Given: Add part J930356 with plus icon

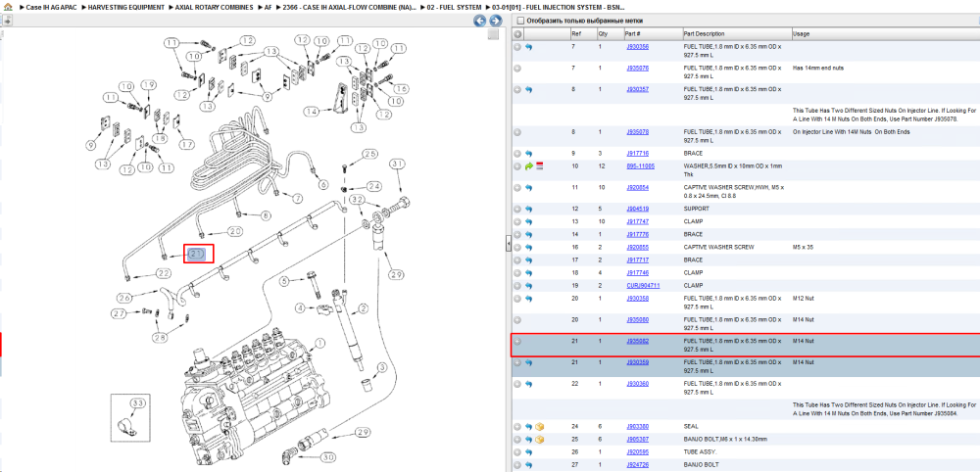Looking at the screenshot, I should [x=517, y=47].
